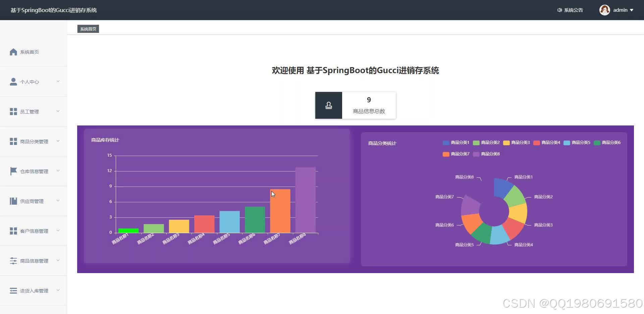Viewport: 644px width, 314px height.
Task: Click the 商品名称8 axis label
Action: point(298,239)
